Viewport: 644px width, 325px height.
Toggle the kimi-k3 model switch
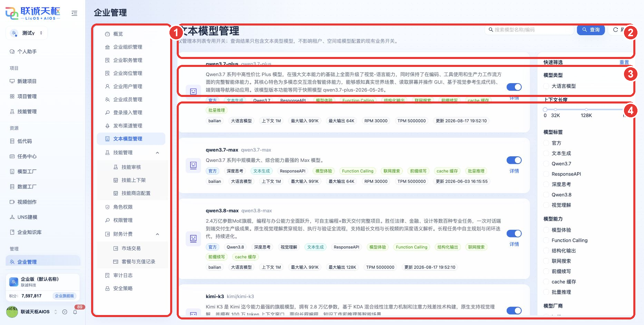514,311
